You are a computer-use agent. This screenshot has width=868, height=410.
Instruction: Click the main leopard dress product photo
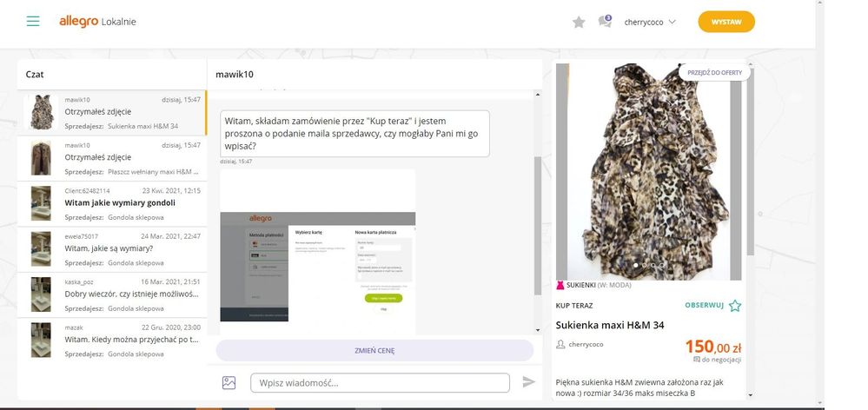649,171
